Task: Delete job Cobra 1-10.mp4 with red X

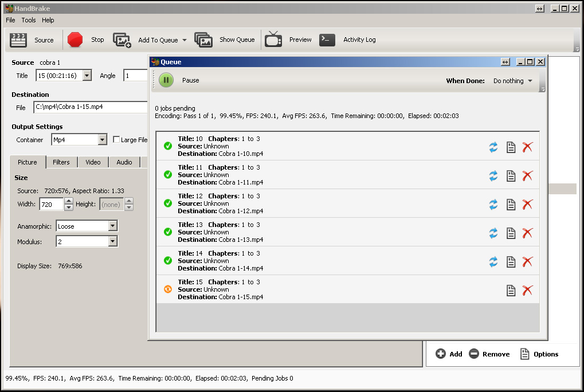Action: [527, 147]
